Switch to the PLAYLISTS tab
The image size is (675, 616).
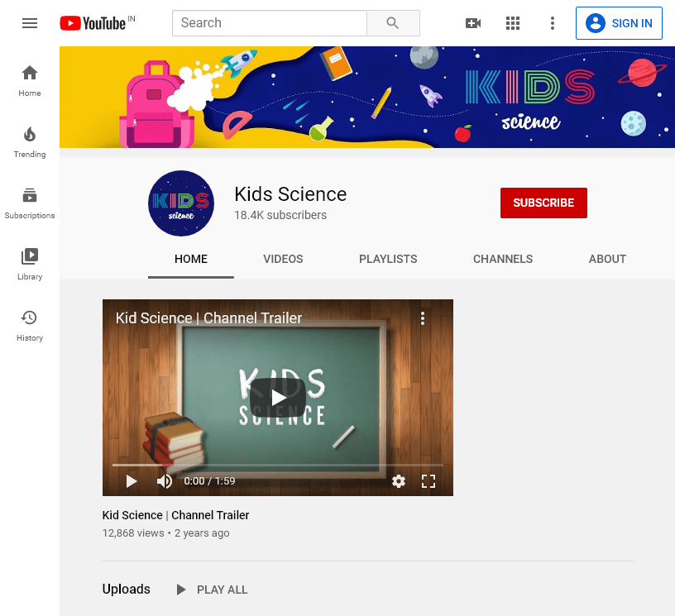click(x=388, y=259)
